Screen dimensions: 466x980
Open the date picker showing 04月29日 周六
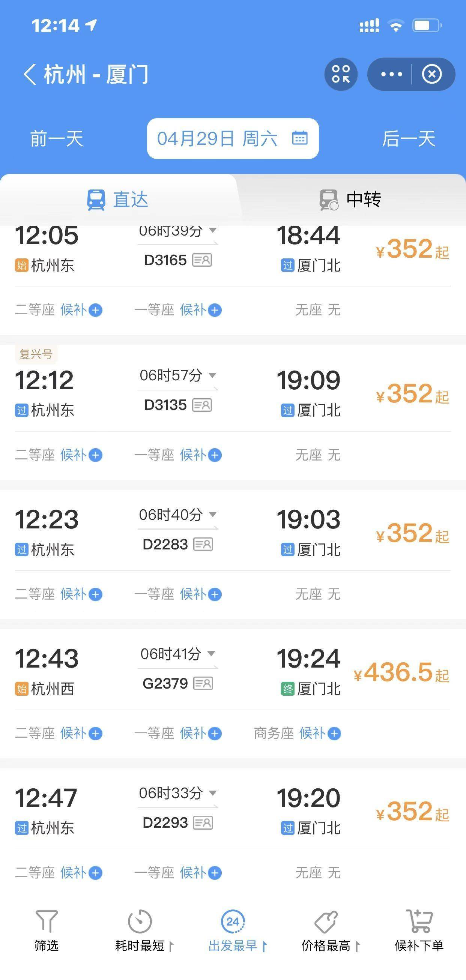[233, 138]
